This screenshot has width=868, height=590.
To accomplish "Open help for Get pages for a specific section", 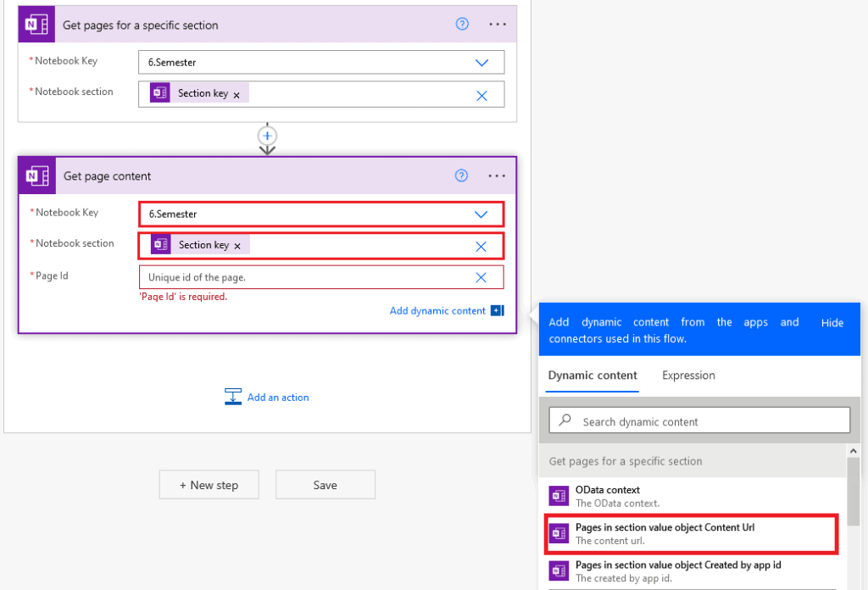I will pos(461,24).
